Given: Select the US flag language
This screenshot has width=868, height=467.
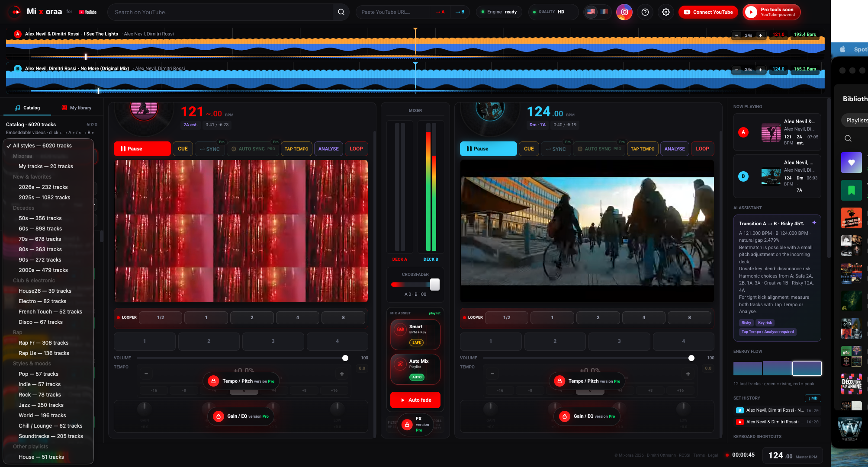Looking at the screenshot, I should [591, 12].
